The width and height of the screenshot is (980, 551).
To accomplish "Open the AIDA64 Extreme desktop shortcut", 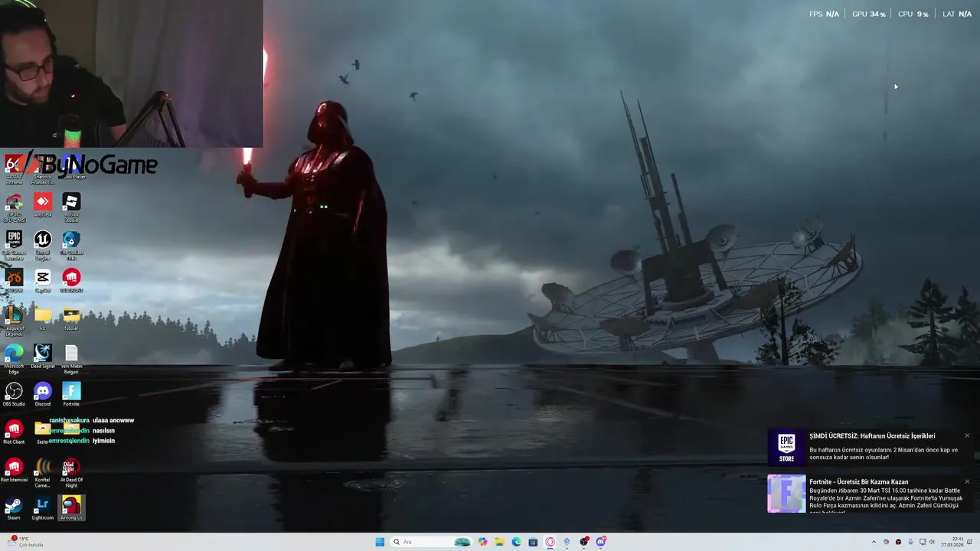I will [x=14, y=169].
